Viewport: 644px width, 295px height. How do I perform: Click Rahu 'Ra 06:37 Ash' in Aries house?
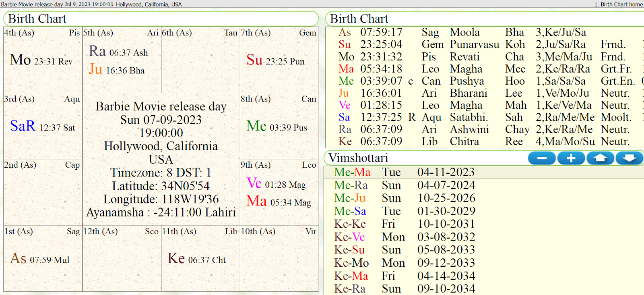pyautogui.click(x=118, y=51)
